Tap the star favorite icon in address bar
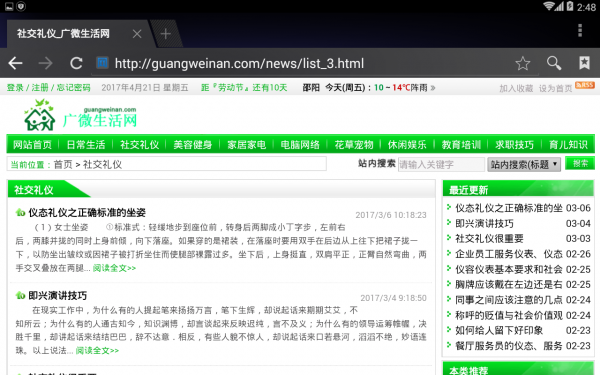 pyautogui.click(x=522, y=63)
